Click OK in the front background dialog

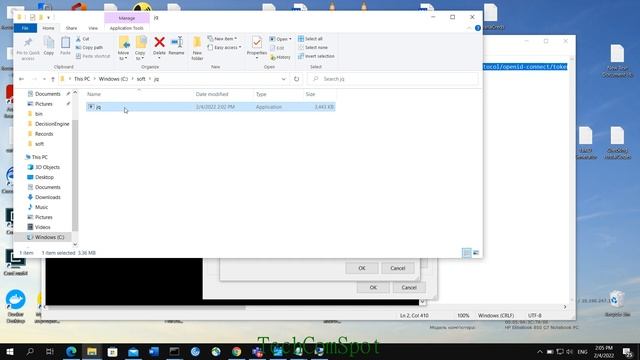pyautogui.click(x=362, y=268)
